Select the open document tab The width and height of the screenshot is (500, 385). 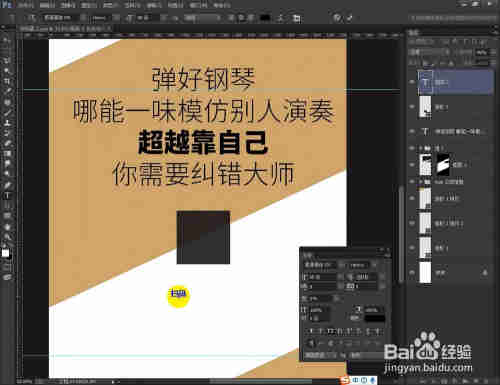pos(65,29)
